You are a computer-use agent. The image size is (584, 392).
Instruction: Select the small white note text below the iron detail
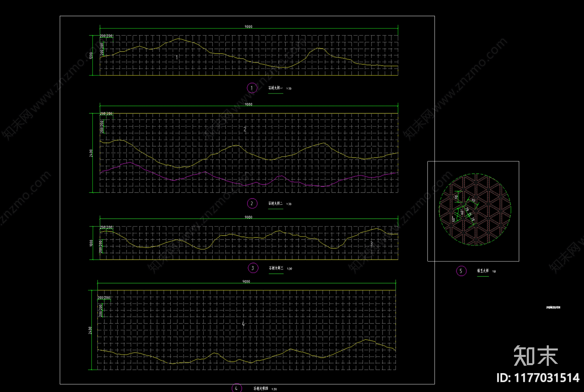(x=553, y=307)
